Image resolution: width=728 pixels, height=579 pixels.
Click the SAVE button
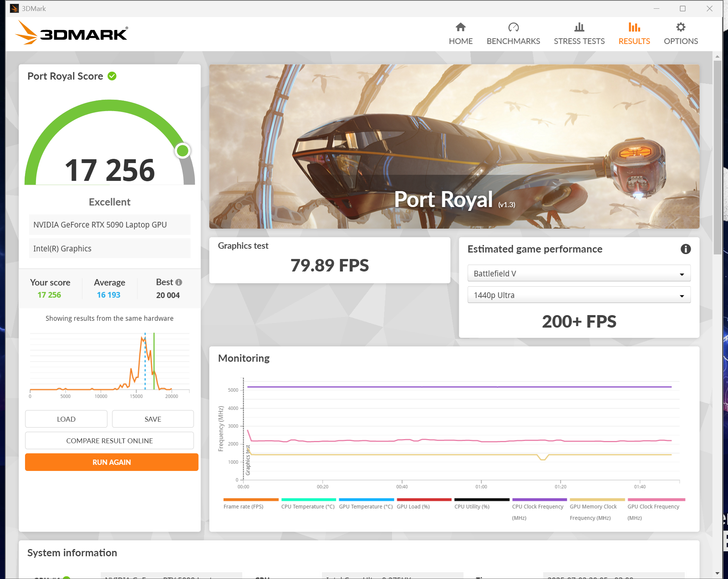click(x=153, y=419)
